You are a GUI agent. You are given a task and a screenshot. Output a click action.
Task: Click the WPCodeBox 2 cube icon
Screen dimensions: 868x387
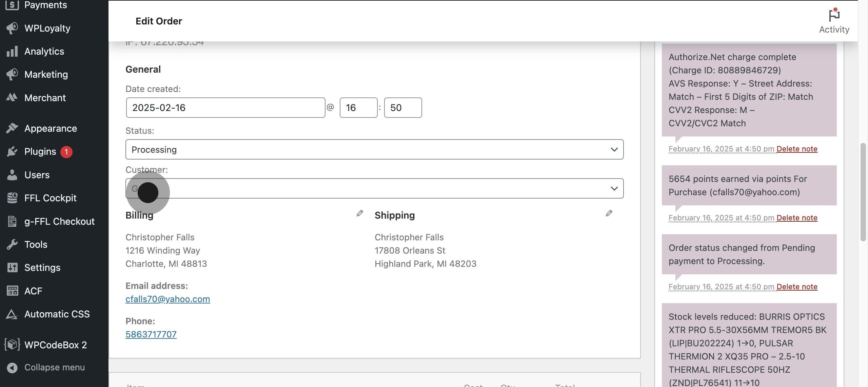[12, 345]
